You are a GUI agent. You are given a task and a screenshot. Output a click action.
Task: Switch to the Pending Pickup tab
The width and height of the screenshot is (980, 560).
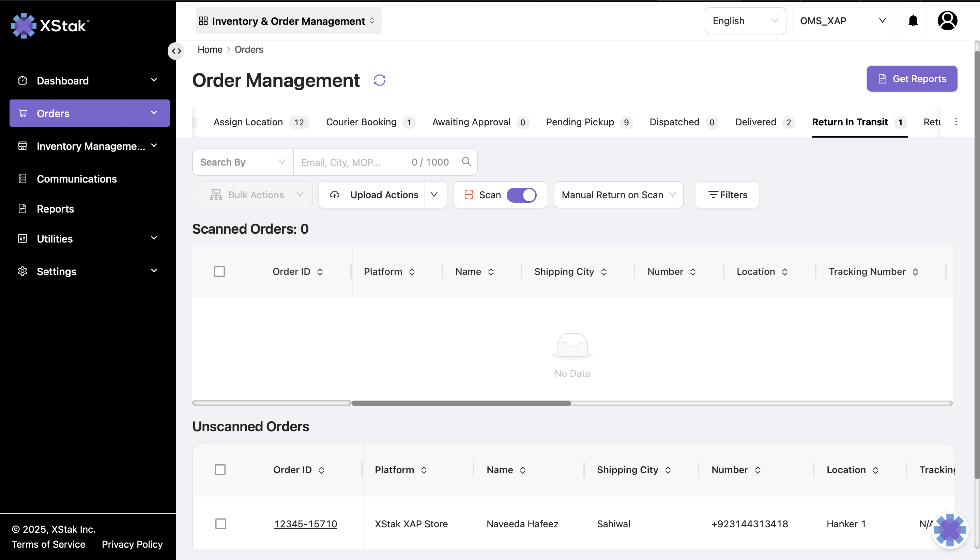click(x=589, y=122)
